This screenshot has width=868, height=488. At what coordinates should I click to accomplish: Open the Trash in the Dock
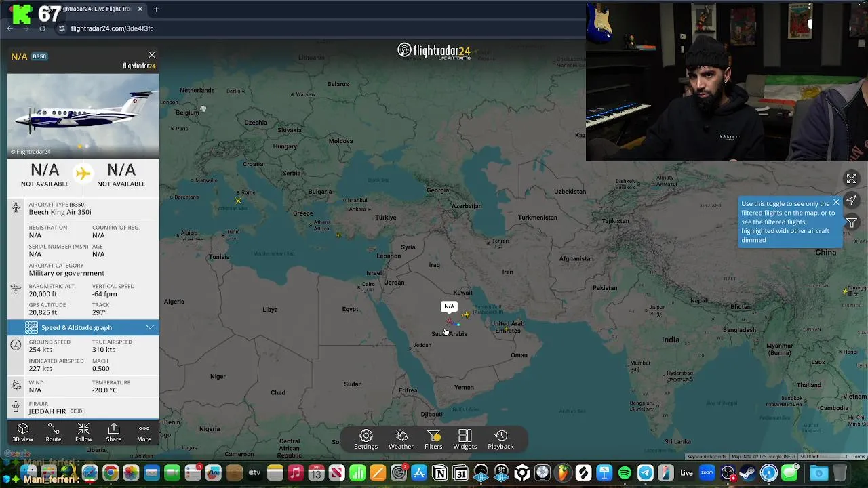(840, 473)
